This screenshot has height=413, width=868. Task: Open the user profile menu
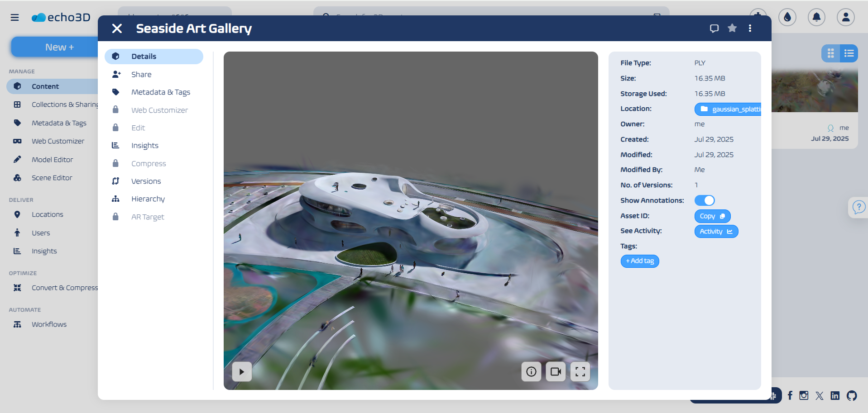tap(845, 17)
